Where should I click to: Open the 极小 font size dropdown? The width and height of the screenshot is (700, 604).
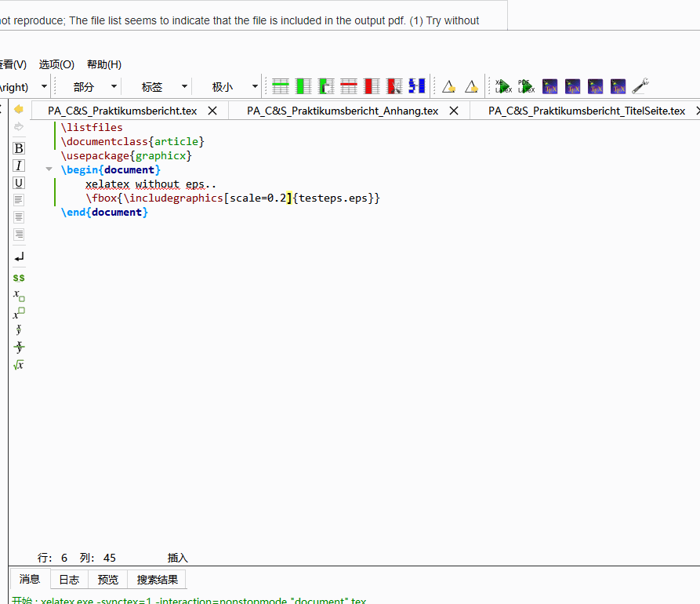pos(253,86)
